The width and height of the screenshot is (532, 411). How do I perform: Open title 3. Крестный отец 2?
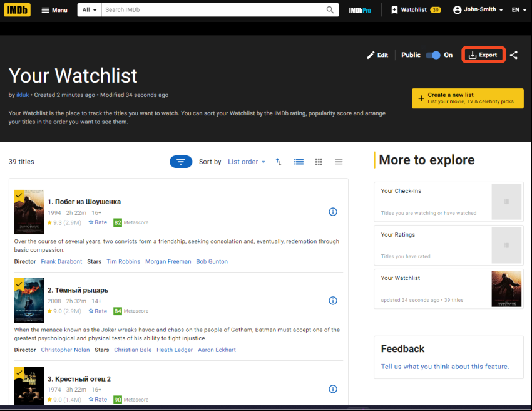pyautogui.click(x=79, y=378)
